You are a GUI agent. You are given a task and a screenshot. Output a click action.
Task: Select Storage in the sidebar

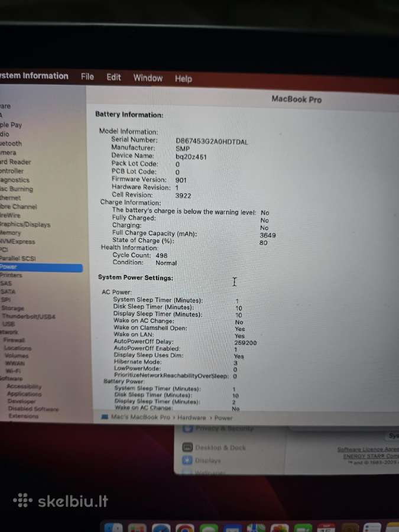(13, 308)
